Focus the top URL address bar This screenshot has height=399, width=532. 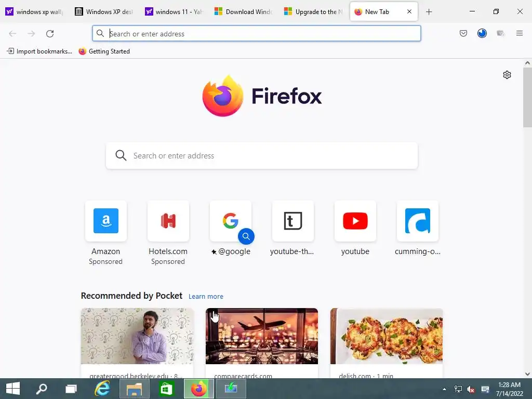(x=257, y=34)
